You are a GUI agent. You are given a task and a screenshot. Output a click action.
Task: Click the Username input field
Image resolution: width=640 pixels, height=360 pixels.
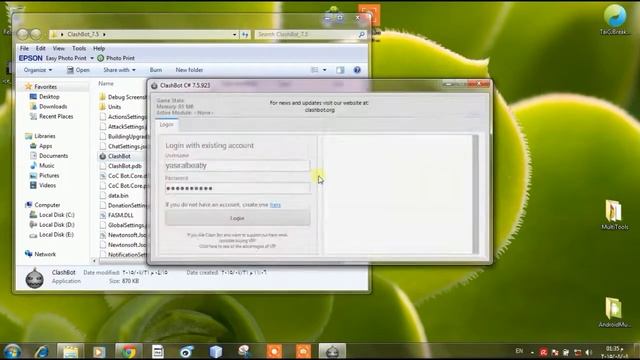click(237, 165)
